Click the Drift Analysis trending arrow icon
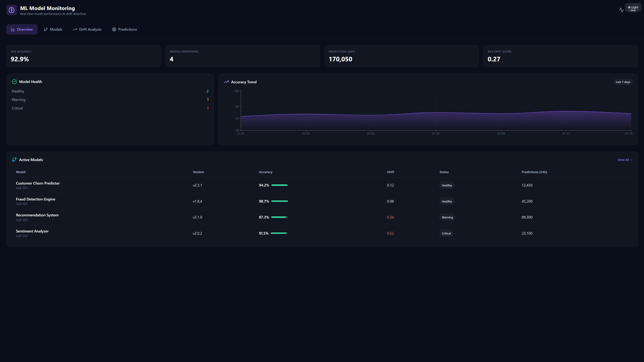 [x=75, y=29]
